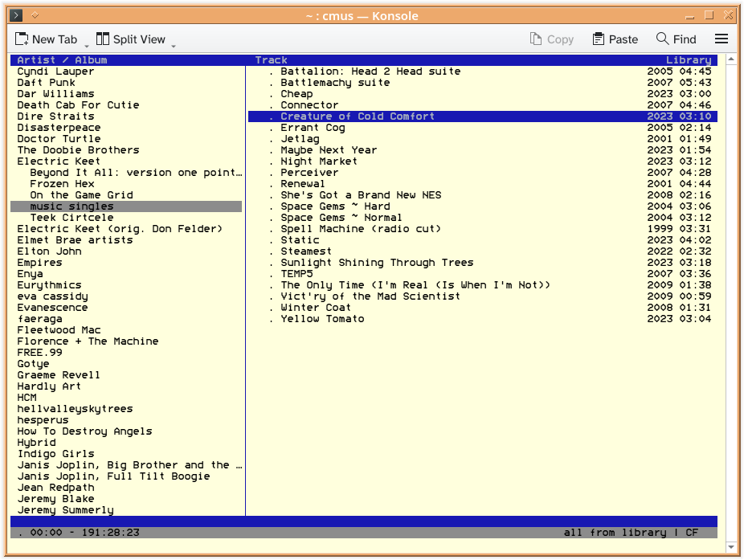Select the album Beyond It All

pyautogui.click(x=126, y=172)
